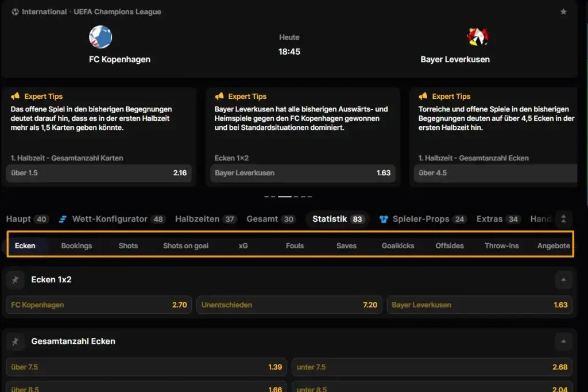588x392 pixels.
Task: Open the UEFA Champions League breadcrumb link
Action: tap(117, 12)
